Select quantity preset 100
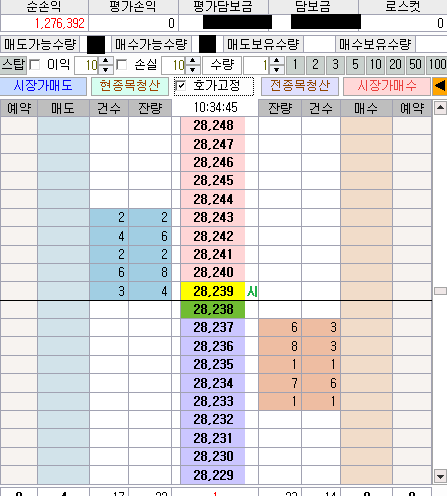This screenshot has height=496, width=447. tap(437, 65)
